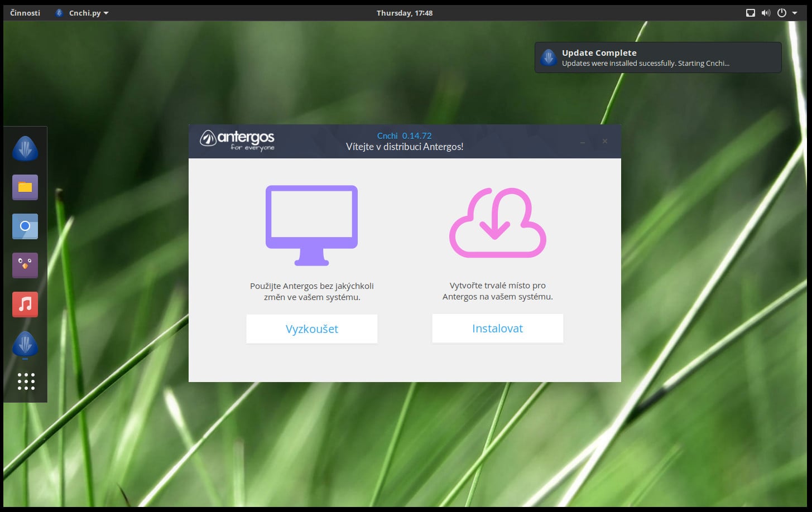Launch the Music player from the dock
Image resolution: width=812 pixels, height=512 pixels.
[25, 304]
